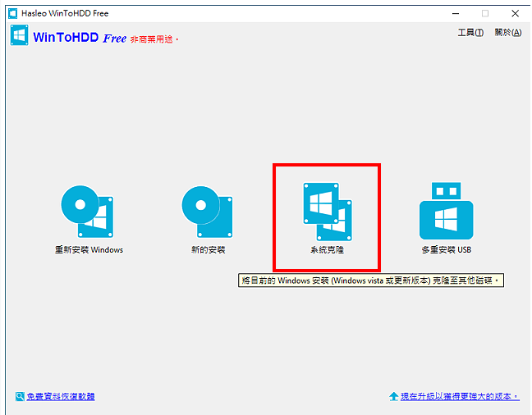Open the Multi-Installation USB (多重安裝 USB) icon

(x=446, y=211)
